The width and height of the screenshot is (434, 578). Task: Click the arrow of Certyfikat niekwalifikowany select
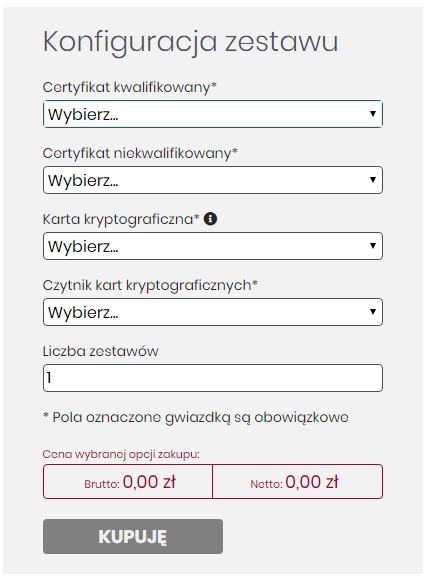click(373, 180)
